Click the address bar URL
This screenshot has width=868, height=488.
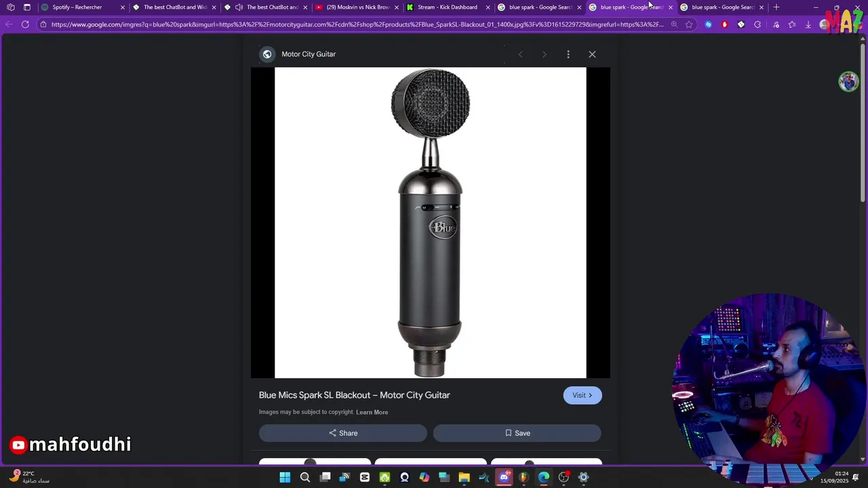357,24
